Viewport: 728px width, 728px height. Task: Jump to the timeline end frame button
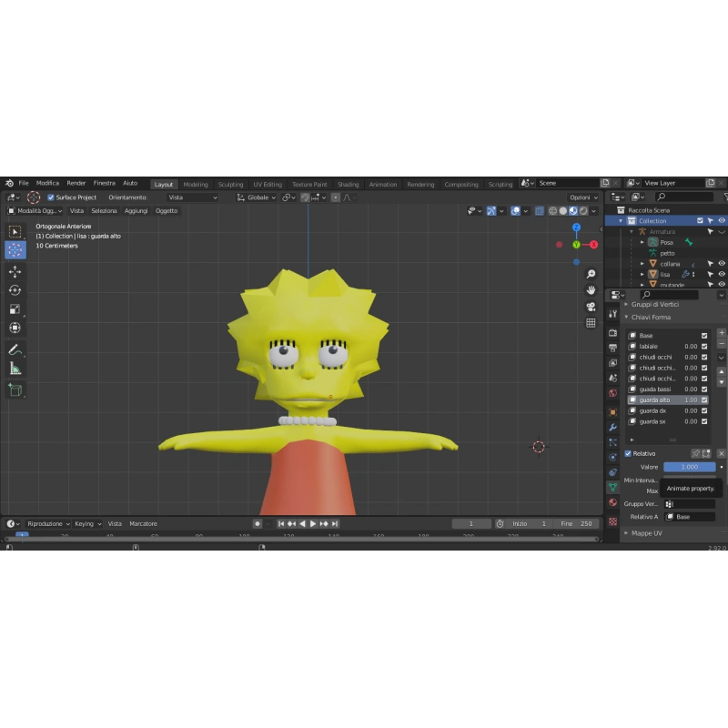pos(335,524)
